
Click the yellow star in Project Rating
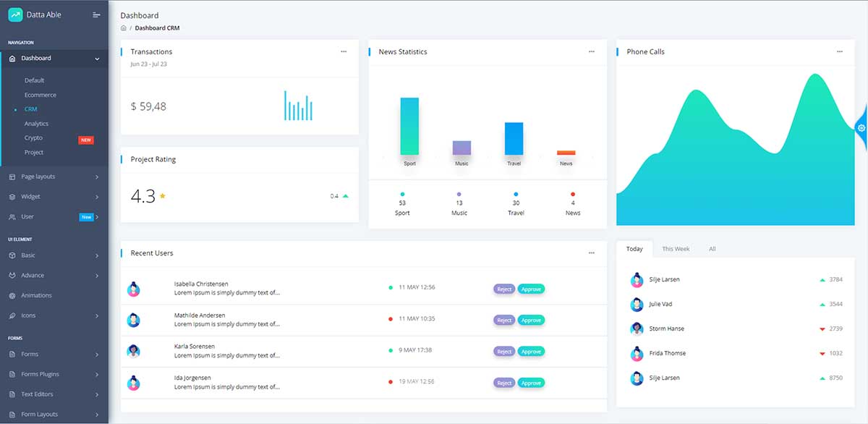click(163, 196)
